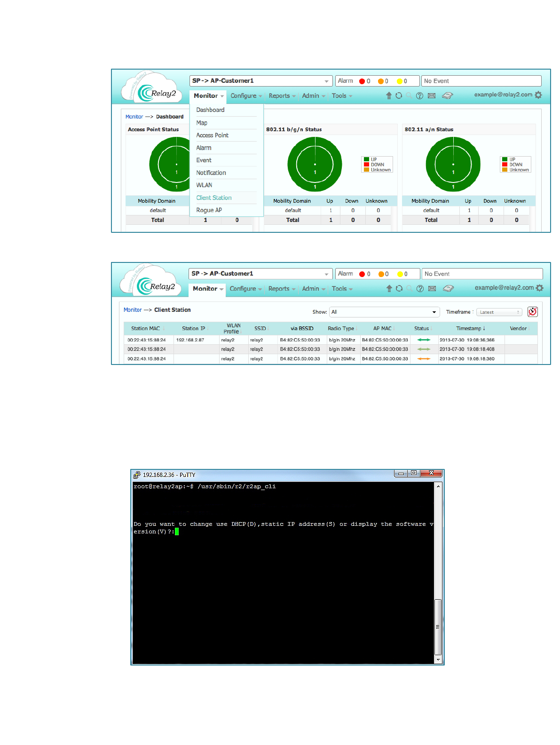This screenshot has width=560, height=745.
Task: Select Rogue AP in the Monitor menu
Action: (x=209, y=210)
